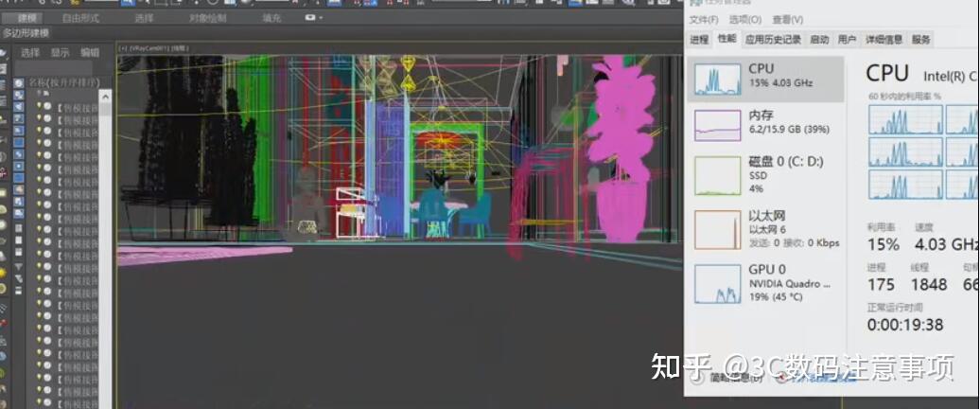
Task: Click the 1848 thread count value
Action: tap(929, 285)
